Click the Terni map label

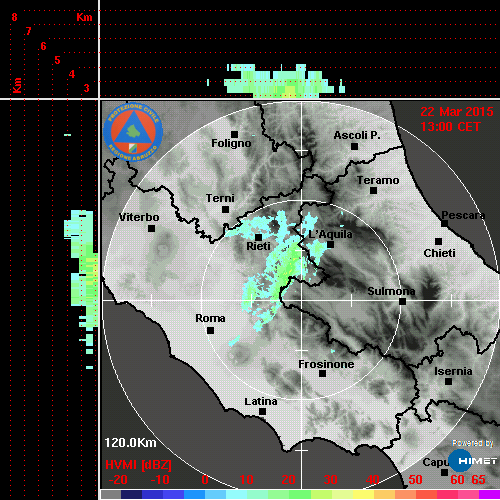tap(220, 198)
